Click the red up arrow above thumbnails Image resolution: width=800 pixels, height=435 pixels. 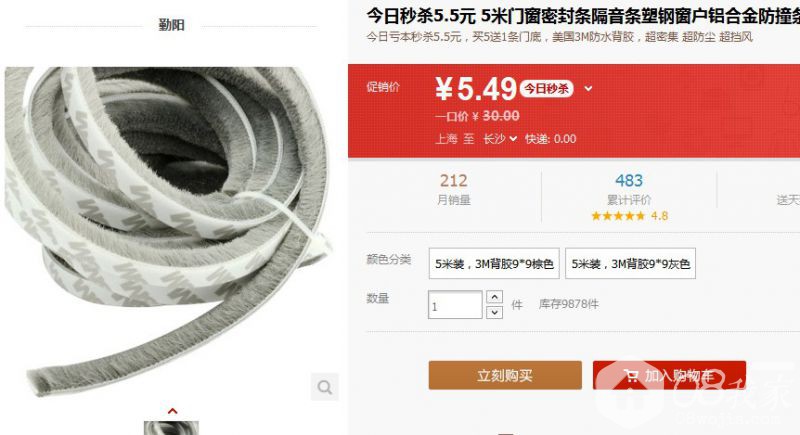point(172,411)
